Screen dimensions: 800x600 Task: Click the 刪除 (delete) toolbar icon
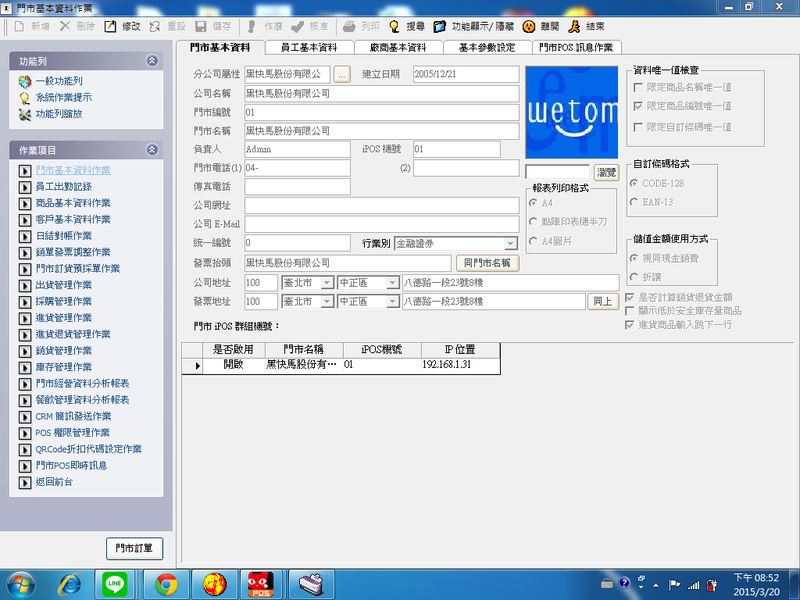[x=65, y=27]
